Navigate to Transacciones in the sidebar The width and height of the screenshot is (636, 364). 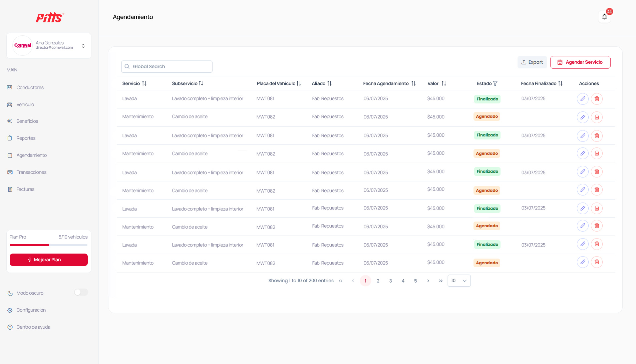point(31,172)
